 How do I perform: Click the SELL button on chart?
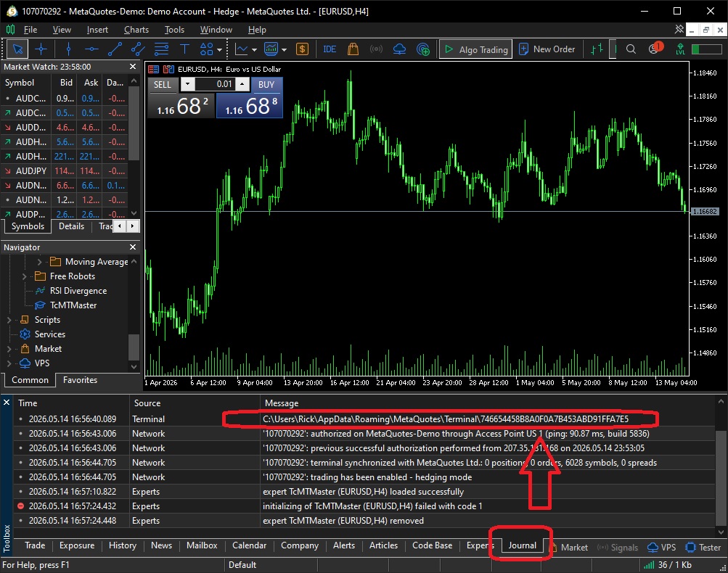click(x=163, y=84)
